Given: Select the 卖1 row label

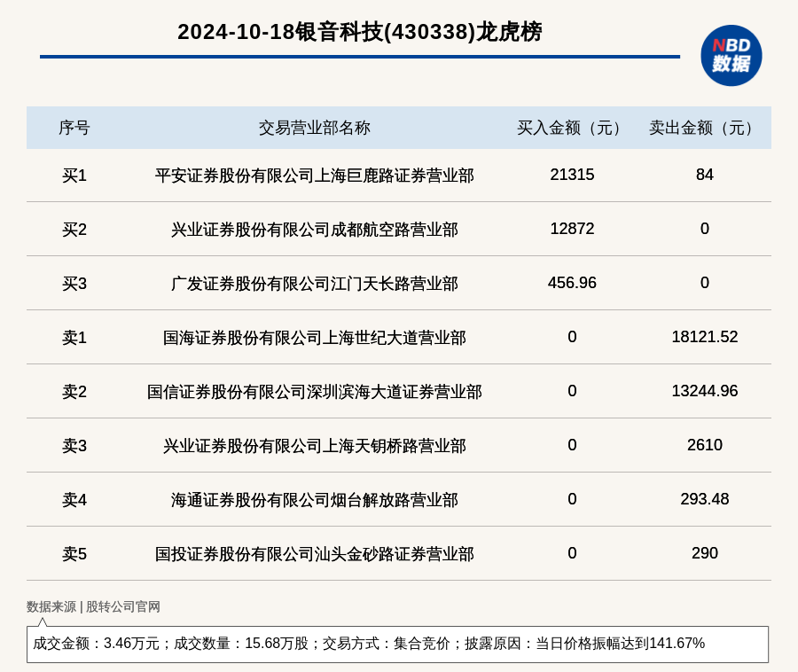Looking at the screenshot, I should (x=74, y=337).
